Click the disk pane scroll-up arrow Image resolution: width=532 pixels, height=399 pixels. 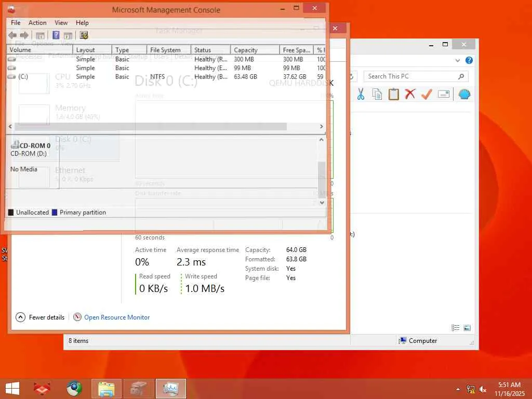tap(322, 139)
